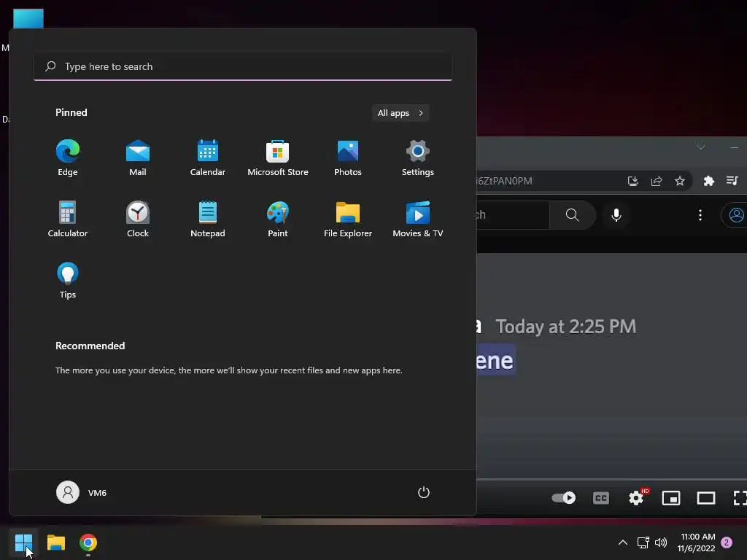
Task: Show hidden system tray icons
Action: click(x=623, y=542)
